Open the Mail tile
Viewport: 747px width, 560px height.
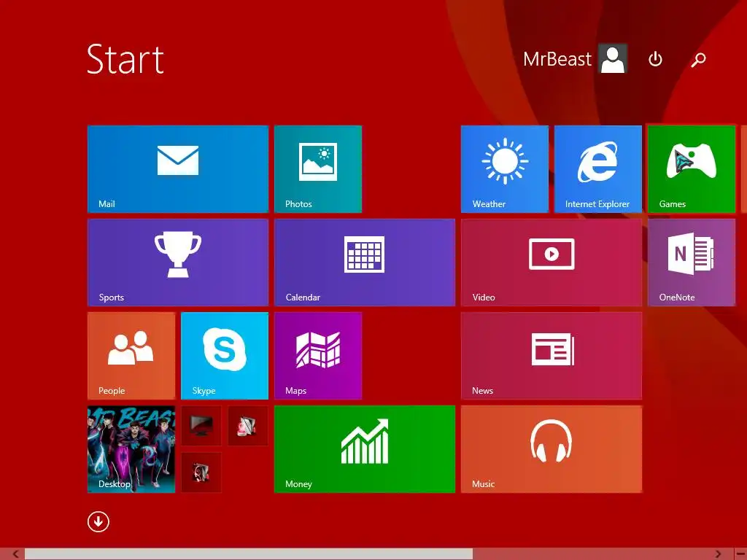(x=178, y=169)
